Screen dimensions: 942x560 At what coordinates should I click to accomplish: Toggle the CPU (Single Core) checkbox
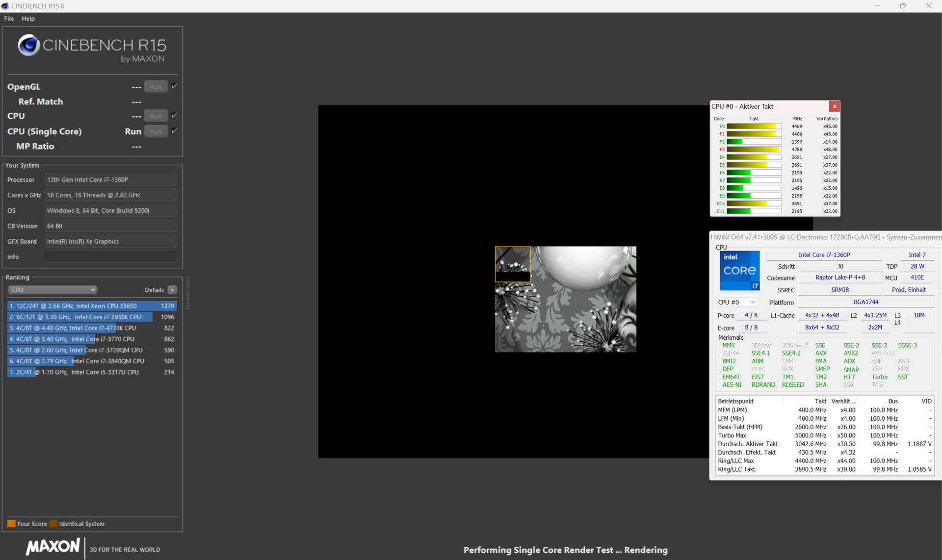[x=174, y=131]
